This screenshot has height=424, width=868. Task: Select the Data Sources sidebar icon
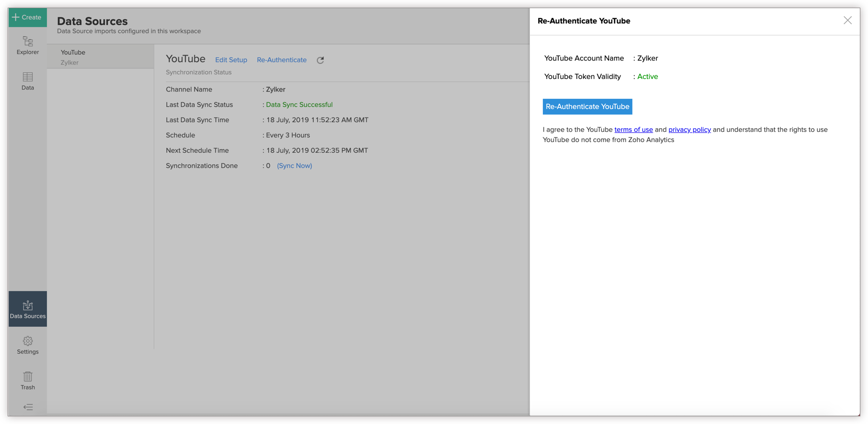(27, 309)
